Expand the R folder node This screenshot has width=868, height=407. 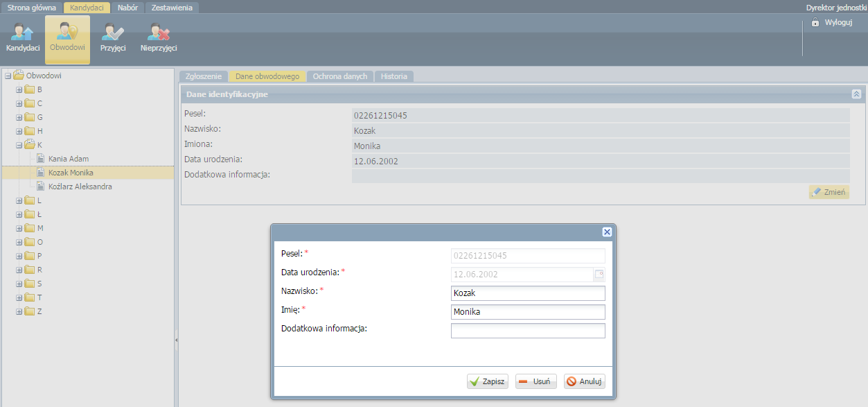(19, 270)
